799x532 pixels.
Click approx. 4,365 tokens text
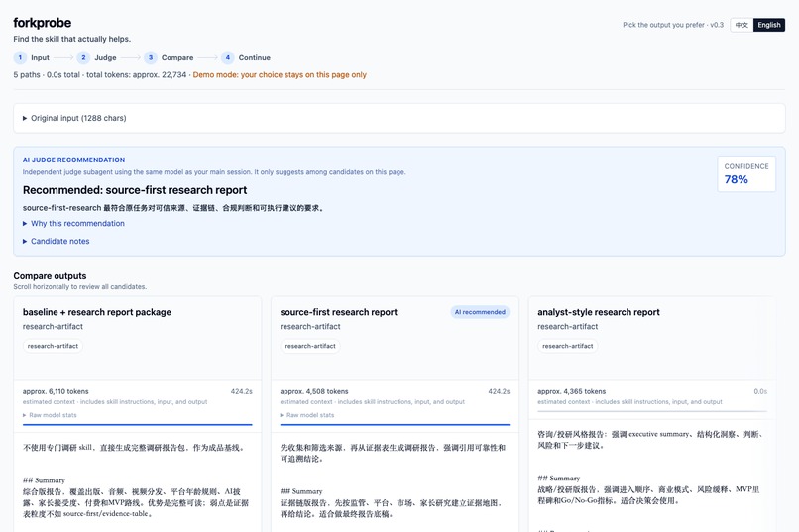571,392
